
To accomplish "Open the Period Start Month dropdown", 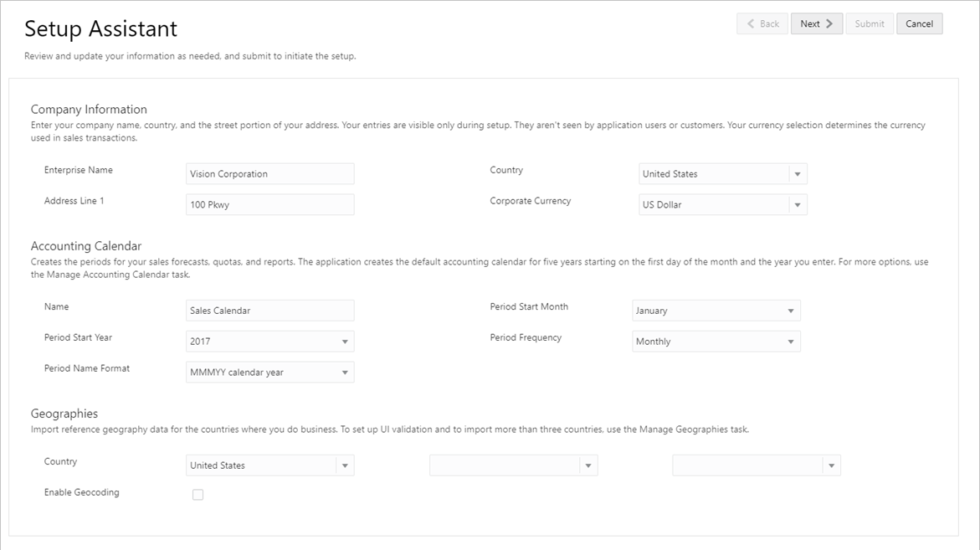I will click(x=791, y=311).
